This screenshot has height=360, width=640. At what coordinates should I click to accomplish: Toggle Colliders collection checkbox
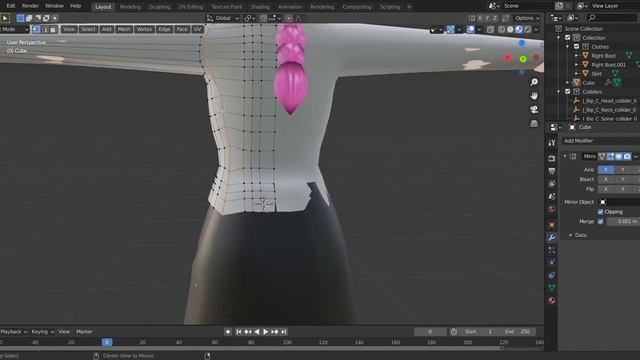click(567, 92)
